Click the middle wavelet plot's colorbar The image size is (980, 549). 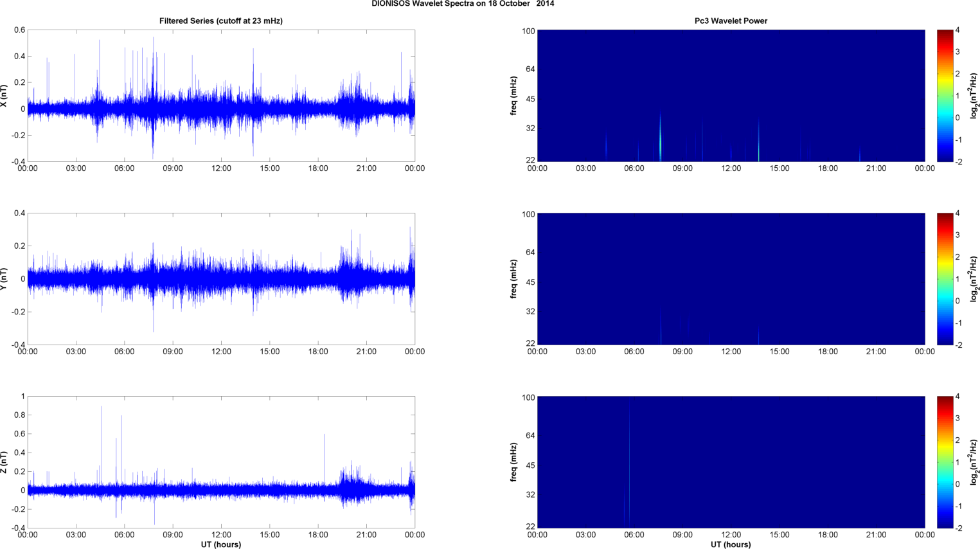(x=945, y=279)
